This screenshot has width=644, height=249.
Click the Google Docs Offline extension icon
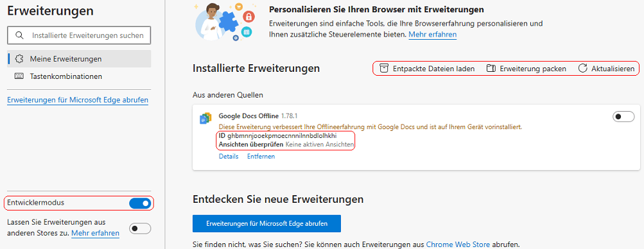(x=205, y=118)
